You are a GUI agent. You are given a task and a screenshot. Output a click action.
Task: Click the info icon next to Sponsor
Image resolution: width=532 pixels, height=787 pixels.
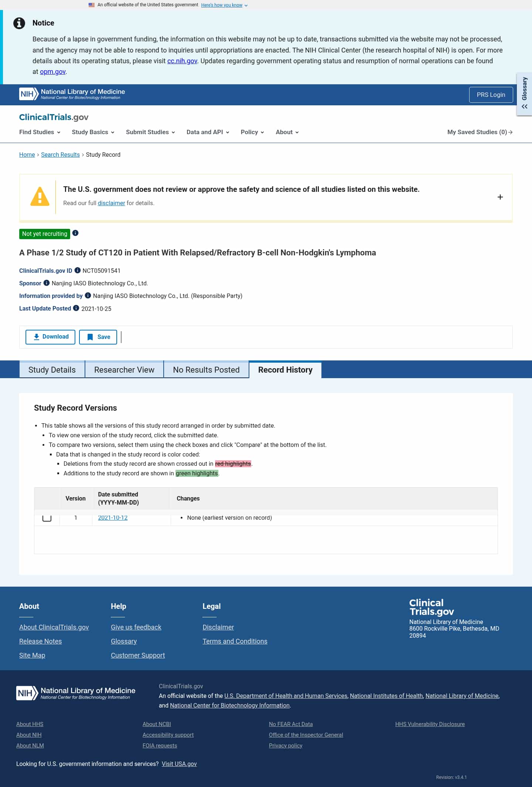(47, 283)
